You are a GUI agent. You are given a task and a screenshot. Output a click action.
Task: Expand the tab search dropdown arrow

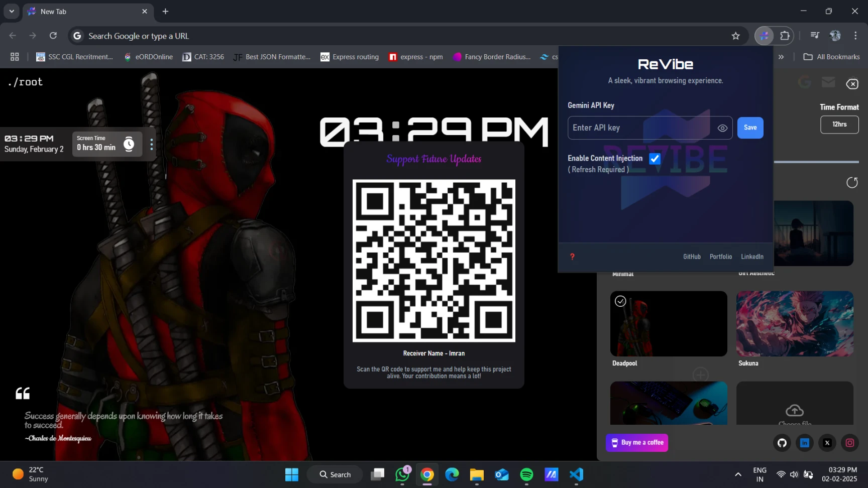point(11,11)
